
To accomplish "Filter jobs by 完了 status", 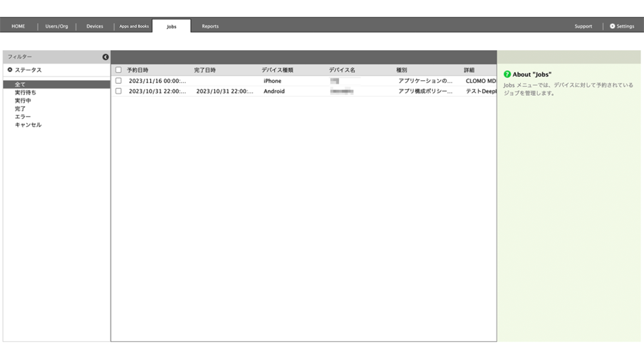I will pos(20,109).
